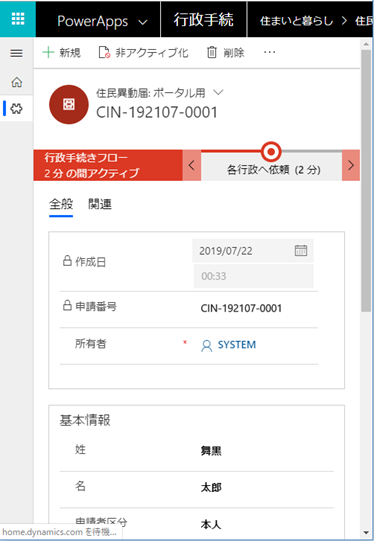Click the 削除 trash can icon
Screen dimensions: 374x541
click(211, 52)
